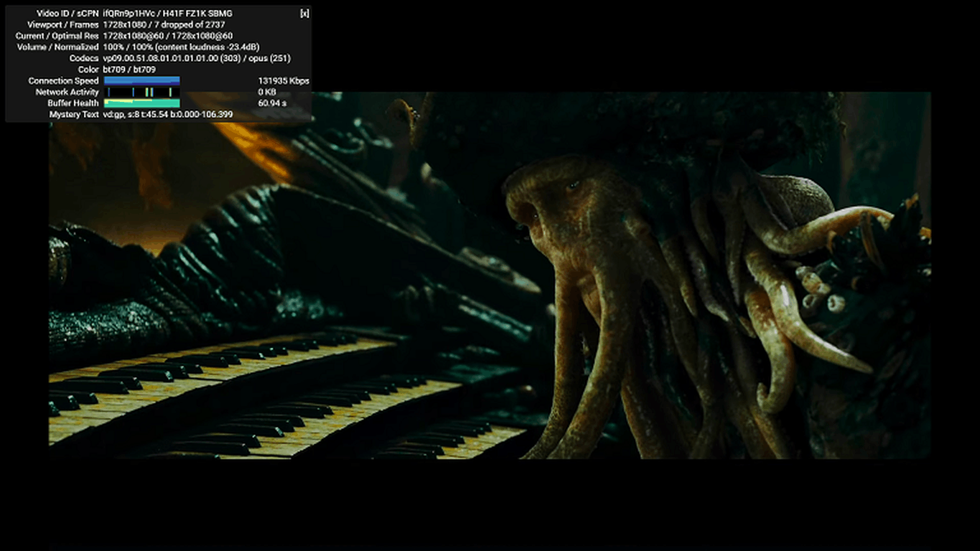This screenshot has height=551, width=980.
Task: Click the Color value bt709 / bt709
Action: 129,70
